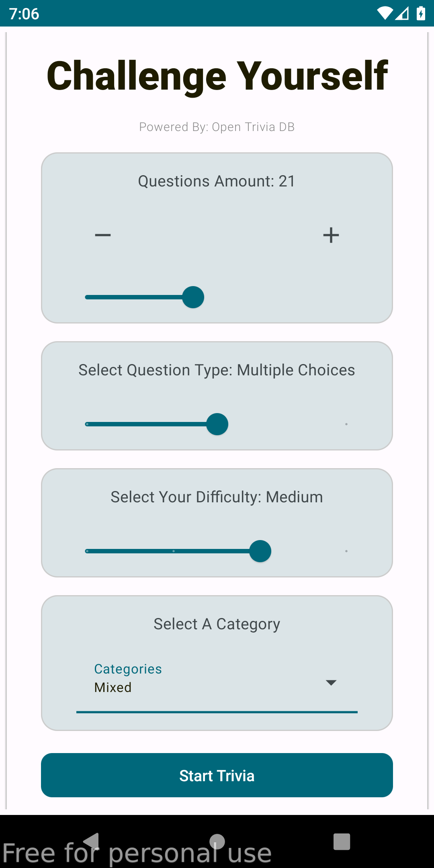Tap the Android home navigation icon
The width and height of the screenshot is (434, 868).
[x=217, y=841]
